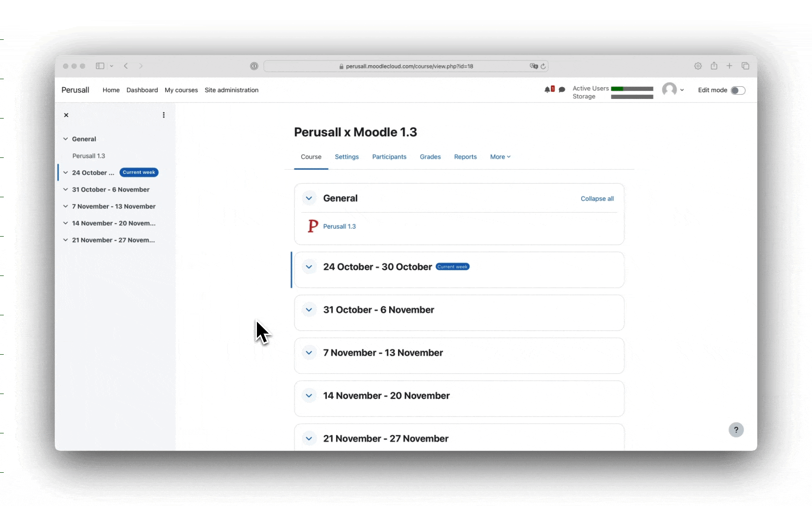Image resolution: width=812 pixels, height=506 pixels.
Task: Open course index three-dot options menu
Action: [x=164, y=115]
